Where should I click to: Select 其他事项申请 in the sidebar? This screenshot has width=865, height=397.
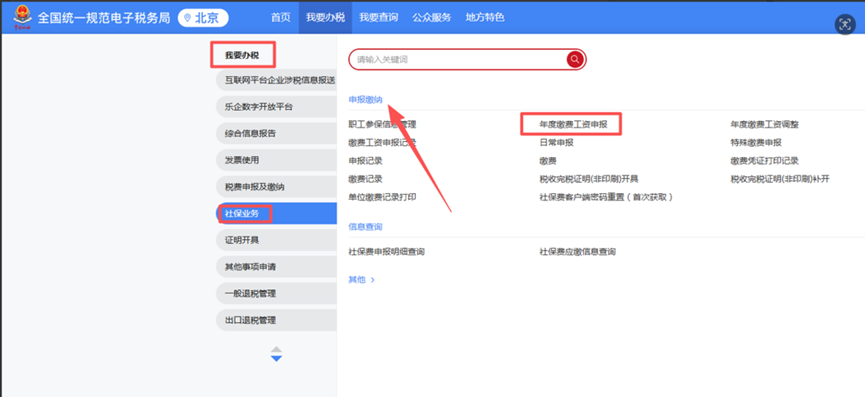(276, 267)
